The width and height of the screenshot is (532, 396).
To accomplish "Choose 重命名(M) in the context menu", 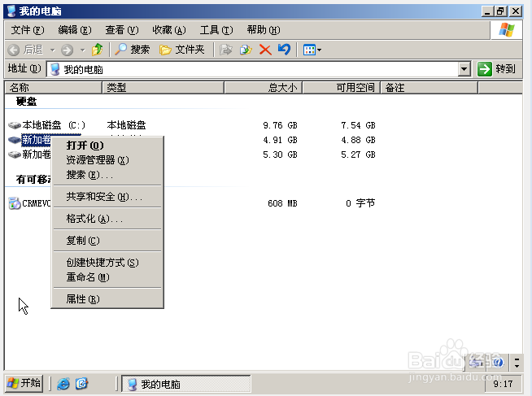I will pyautogui.click(x=107, y=277).
